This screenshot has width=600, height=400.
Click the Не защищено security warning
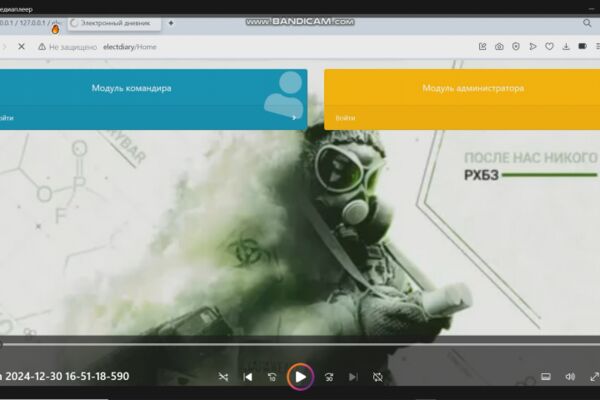tap(67, 47)
